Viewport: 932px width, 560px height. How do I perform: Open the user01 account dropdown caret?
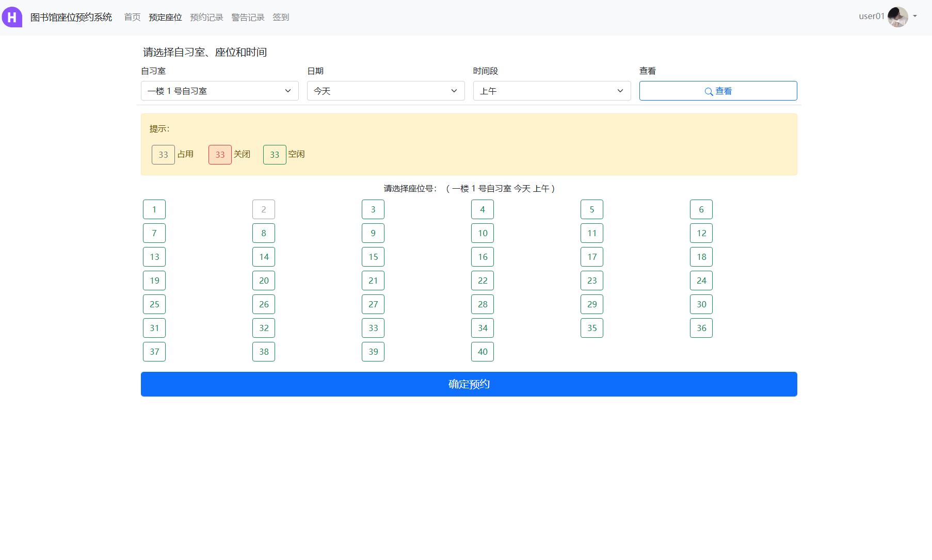coord(915,17)
